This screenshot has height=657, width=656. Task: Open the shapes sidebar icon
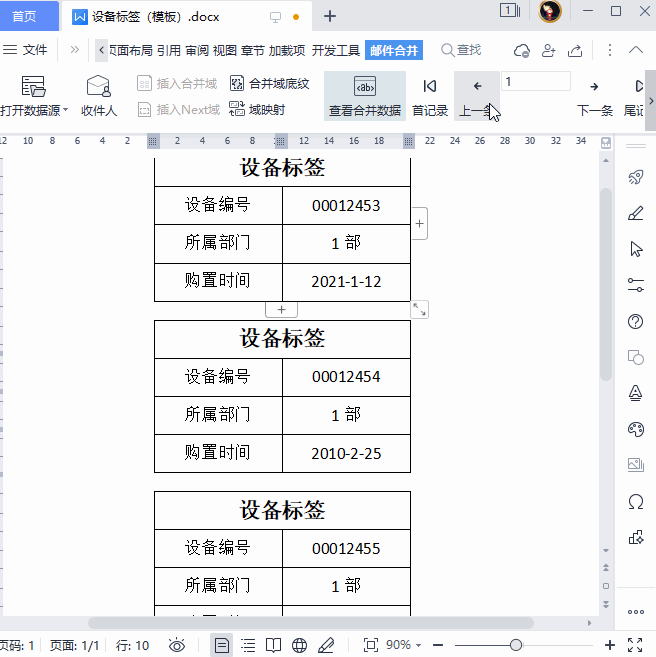(635, 357)
